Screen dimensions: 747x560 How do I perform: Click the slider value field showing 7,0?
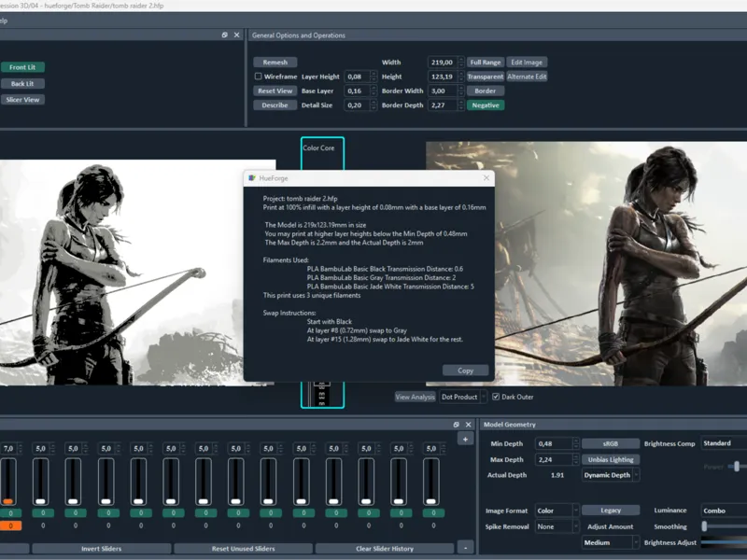click(x=8, y=449)
